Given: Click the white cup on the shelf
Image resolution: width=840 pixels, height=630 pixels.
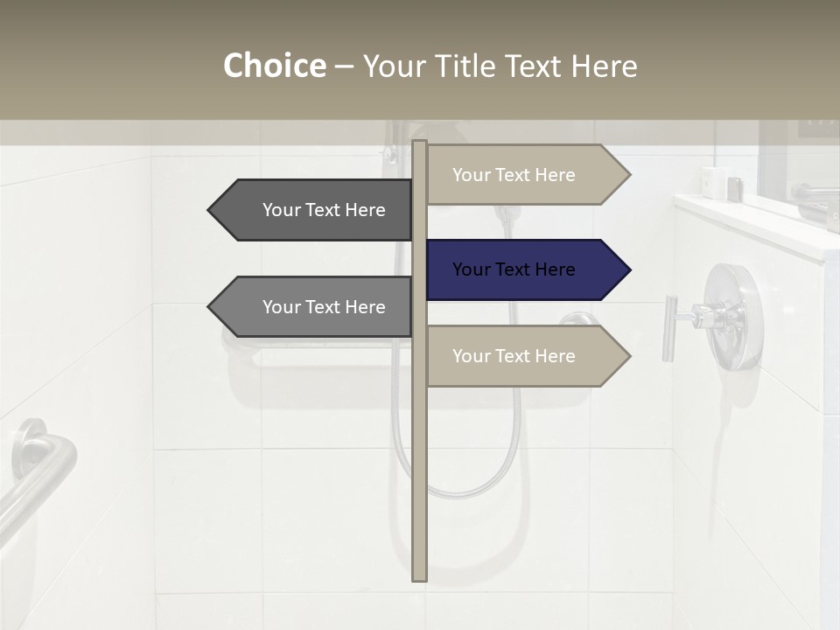Looking at the screenshot, I should (713, 182).
